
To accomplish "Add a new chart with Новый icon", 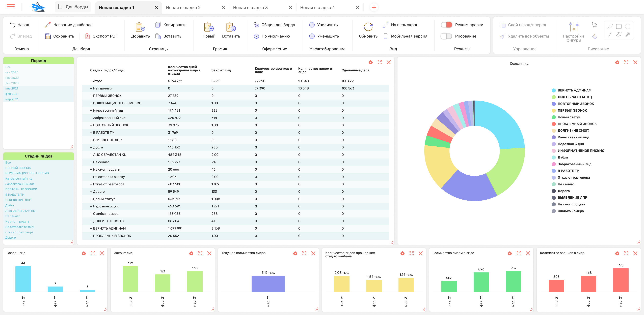I will coord(209,27).
